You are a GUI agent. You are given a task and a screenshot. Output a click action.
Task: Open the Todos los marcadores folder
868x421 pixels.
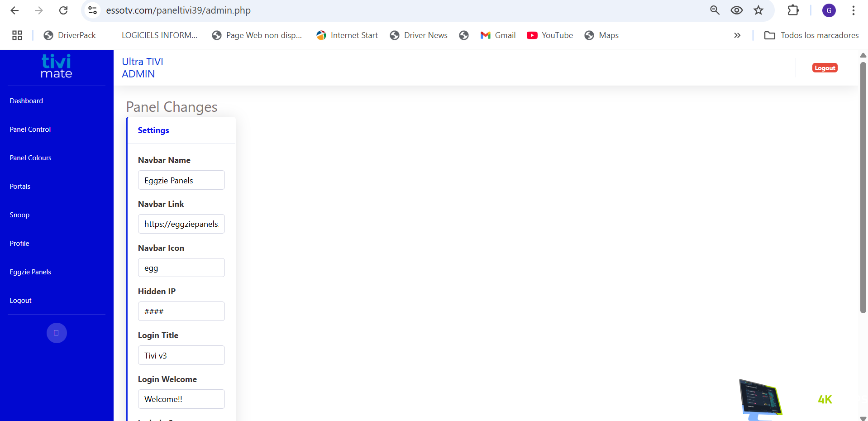[x=811, y=35]
